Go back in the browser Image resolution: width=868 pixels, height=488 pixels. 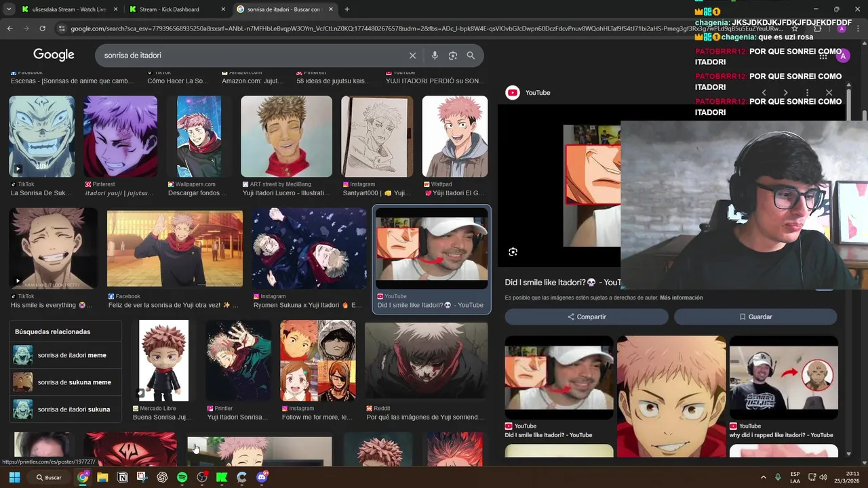(x=9, y=28)
